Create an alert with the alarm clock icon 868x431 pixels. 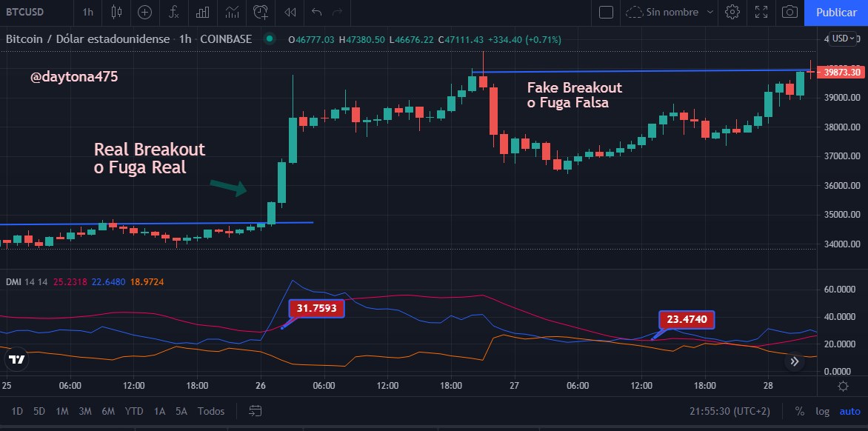pos(261,12)
